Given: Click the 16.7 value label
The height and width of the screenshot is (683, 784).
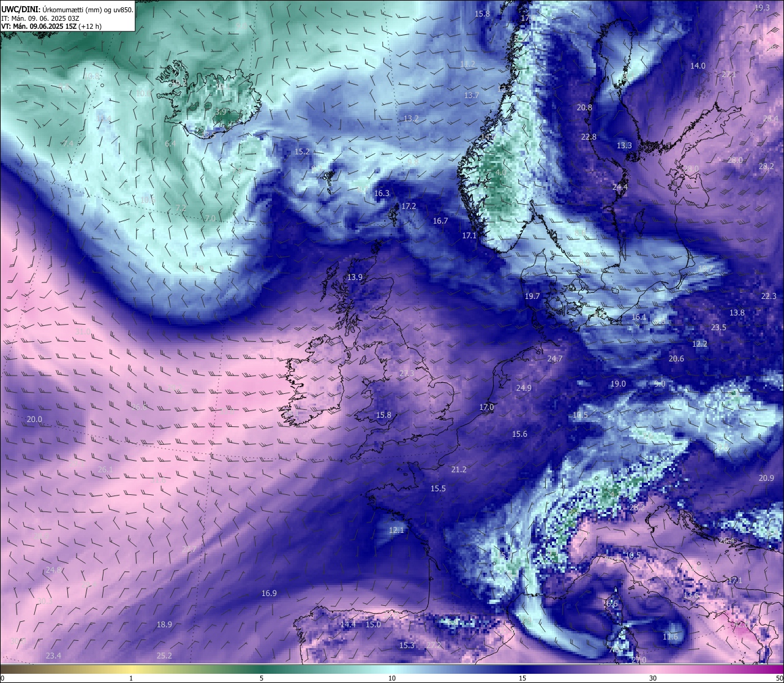Looking at the screenshot, I should [440, 221].
